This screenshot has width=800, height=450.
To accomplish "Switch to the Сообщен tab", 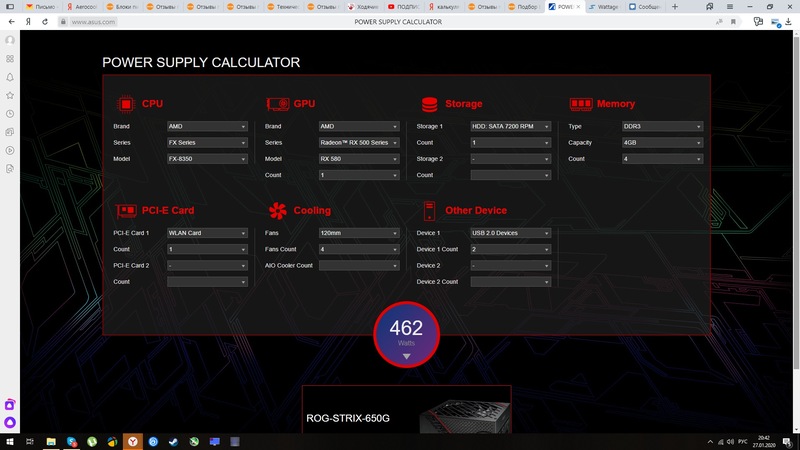I will point(645,7).
